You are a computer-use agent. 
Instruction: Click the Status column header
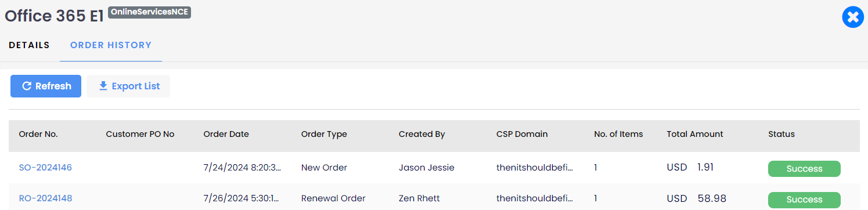click(x=781, y=134)
